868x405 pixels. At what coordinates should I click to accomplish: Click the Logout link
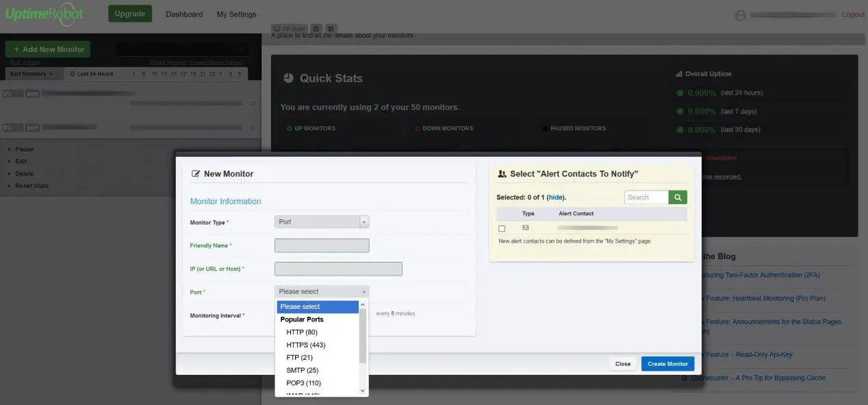pos(853,14)
